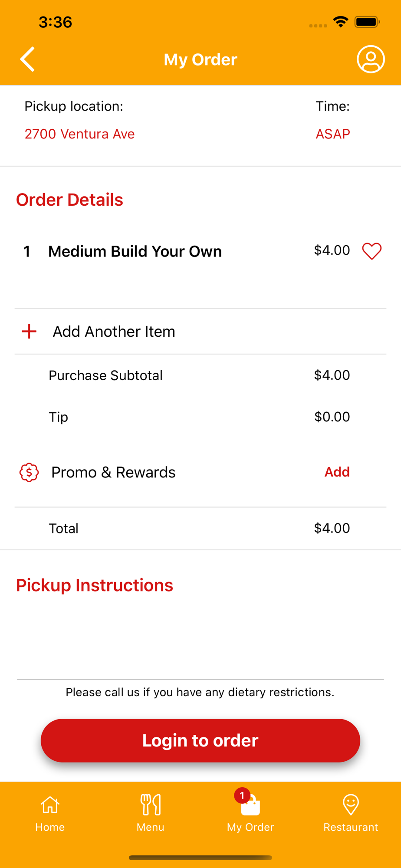The width and height of the screenshot is (401, 868).
Task: Select Add Another Item
Action: click(x=200, y=332)
